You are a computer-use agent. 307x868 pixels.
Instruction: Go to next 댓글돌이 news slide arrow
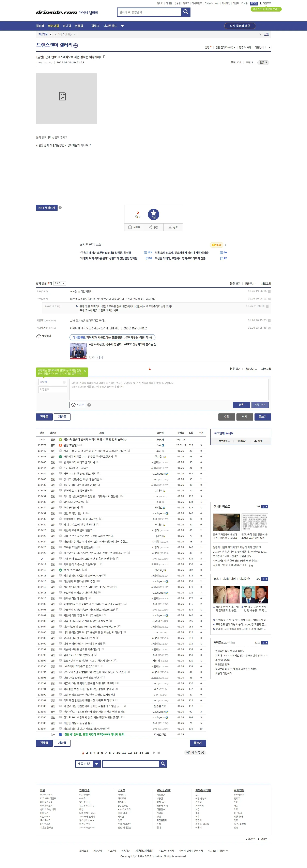(x=101, y=358)
